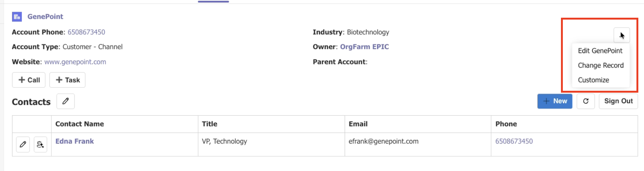This screenshot has height=171, width=644.
Task: Open the GenePoint account title link
Action: tap(45, 17)
